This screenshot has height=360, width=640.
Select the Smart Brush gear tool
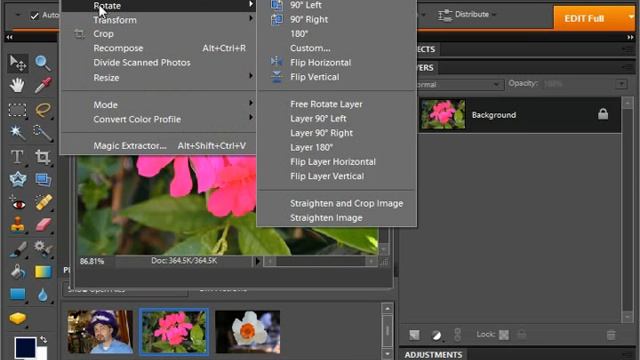click(x=42, y=249)
